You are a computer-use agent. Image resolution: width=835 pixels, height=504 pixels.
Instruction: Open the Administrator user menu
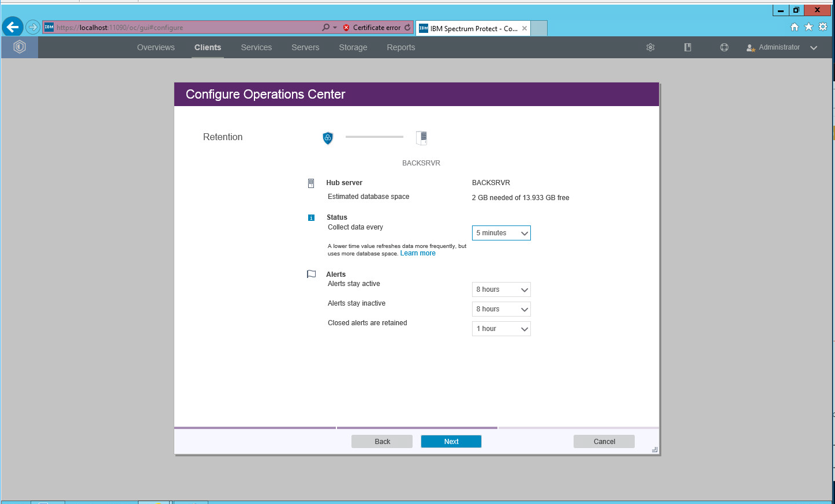781,47
